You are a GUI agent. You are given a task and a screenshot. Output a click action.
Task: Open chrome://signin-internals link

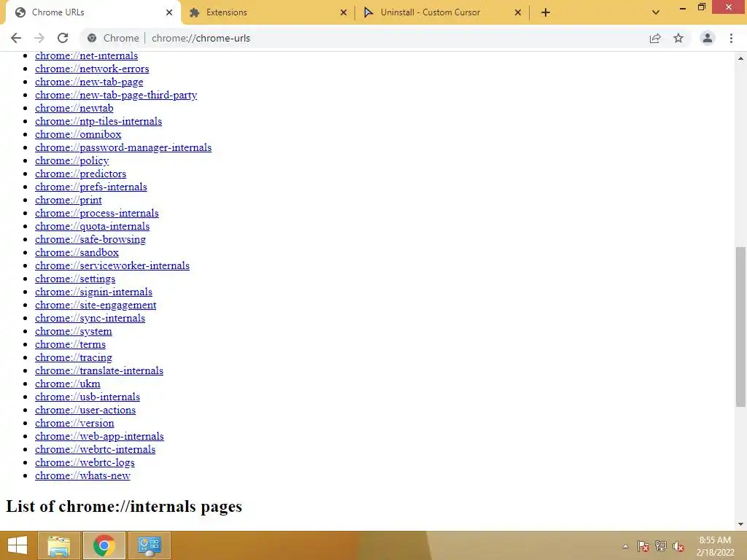tap(93, 292)
